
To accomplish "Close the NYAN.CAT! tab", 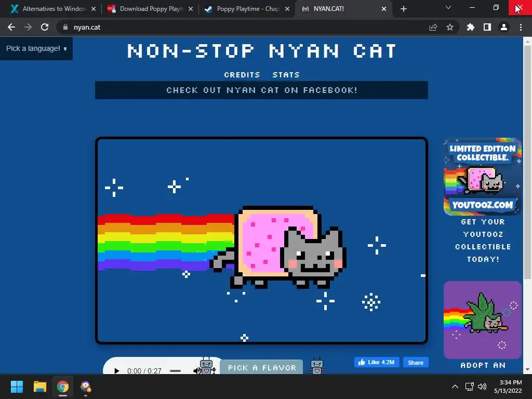I will point(384,9).
